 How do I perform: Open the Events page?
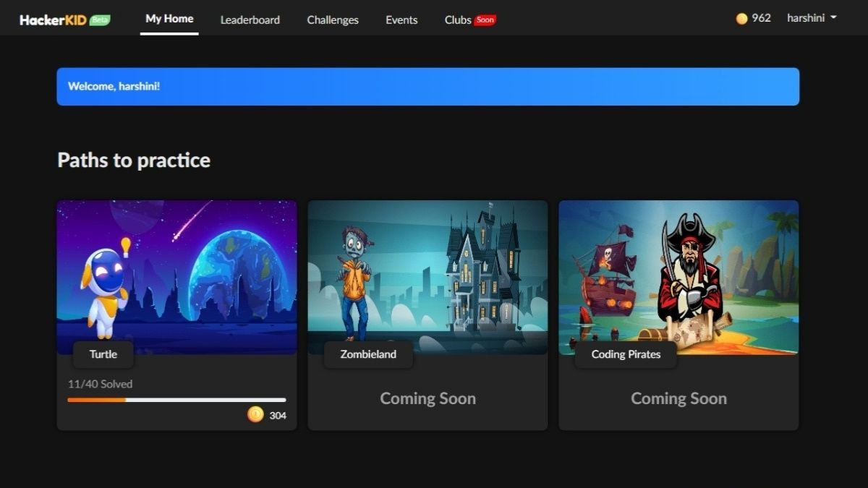[x=401, y=20]
